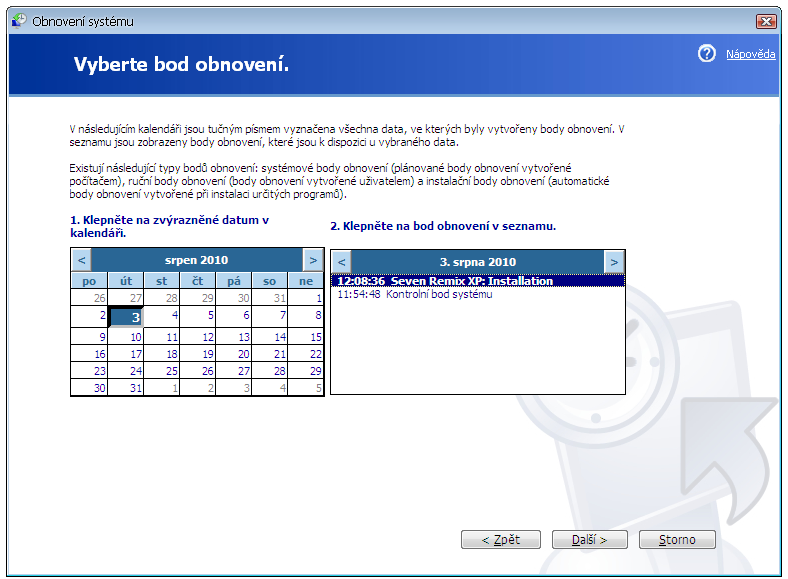Image resolution: width=788 pixels, height=579 pixels.
Task: Click the help question mark icon
Action: [707, 53]
